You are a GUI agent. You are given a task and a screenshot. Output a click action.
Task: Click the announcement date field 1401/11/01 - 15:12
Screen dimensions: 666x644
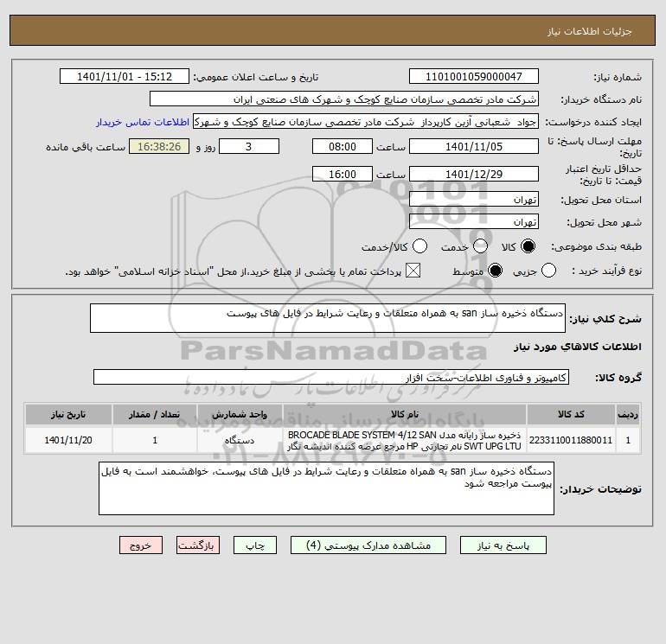(125, 76)
